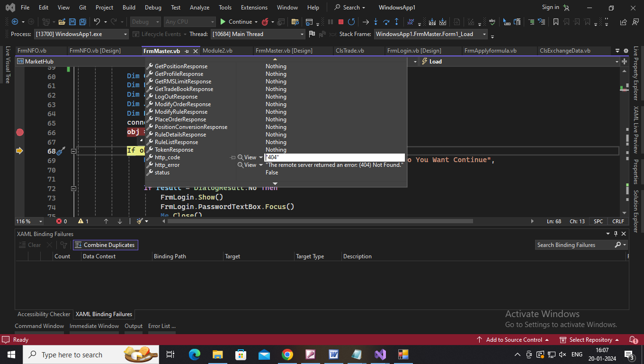Click the Hot Reload flame icon
644x364 pixels.
265,22
